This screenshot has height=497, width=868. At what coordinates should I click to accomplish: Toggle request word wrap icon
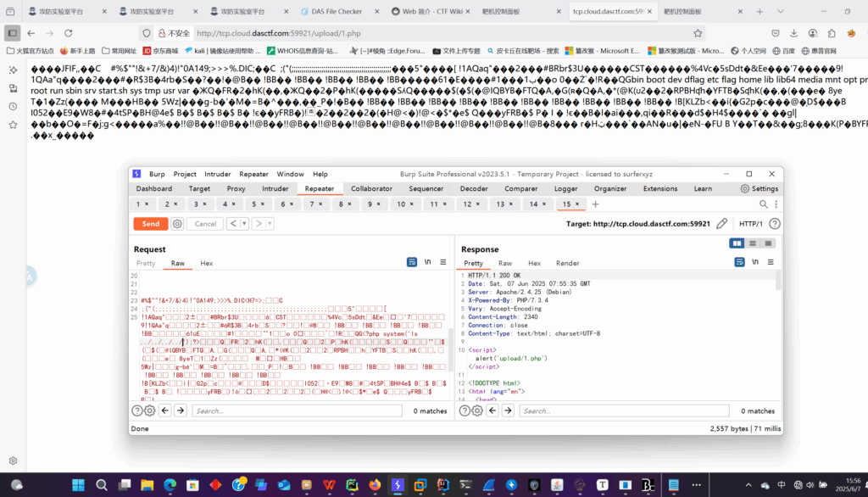[x=412, y=262]
